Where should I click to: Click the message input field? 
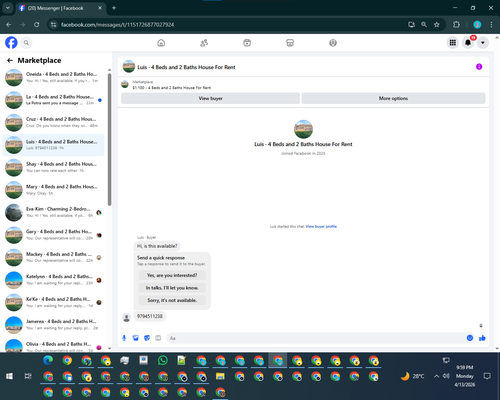[x=317, y=338]
